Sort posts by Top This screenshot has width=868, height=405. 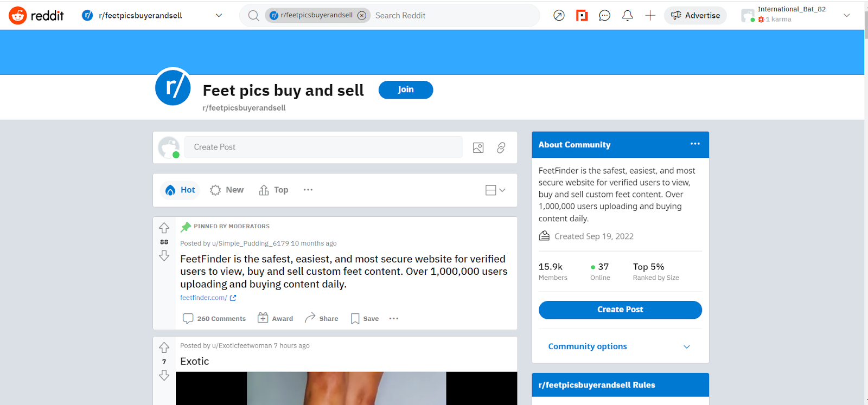tap(273, 190)
